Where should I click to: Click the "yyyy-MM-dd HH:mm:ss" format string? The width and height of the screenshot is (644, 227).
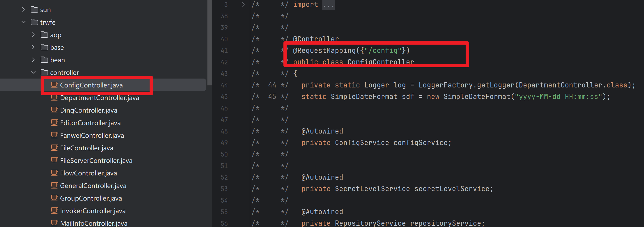point(558,97)
